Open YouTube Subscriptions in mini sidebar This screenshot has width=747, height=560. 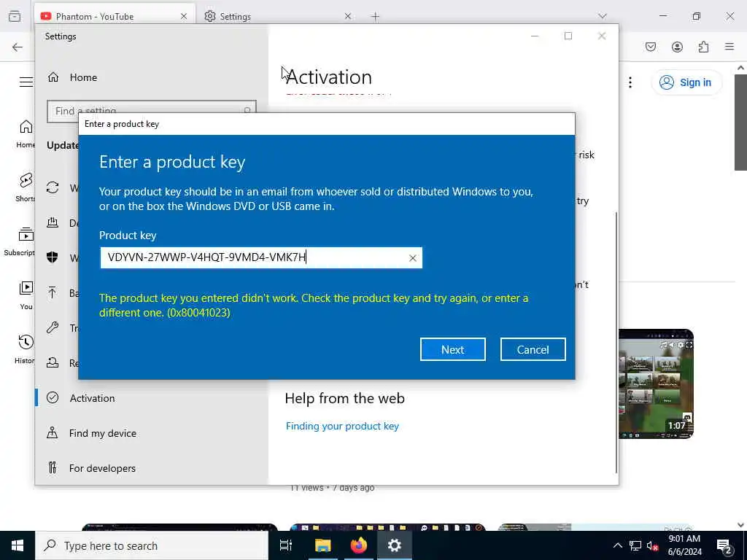20,241
